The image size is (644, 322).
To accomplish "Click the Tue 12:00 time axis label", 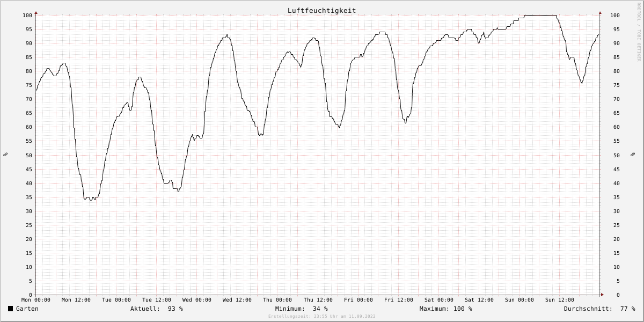I will point(157,300).
